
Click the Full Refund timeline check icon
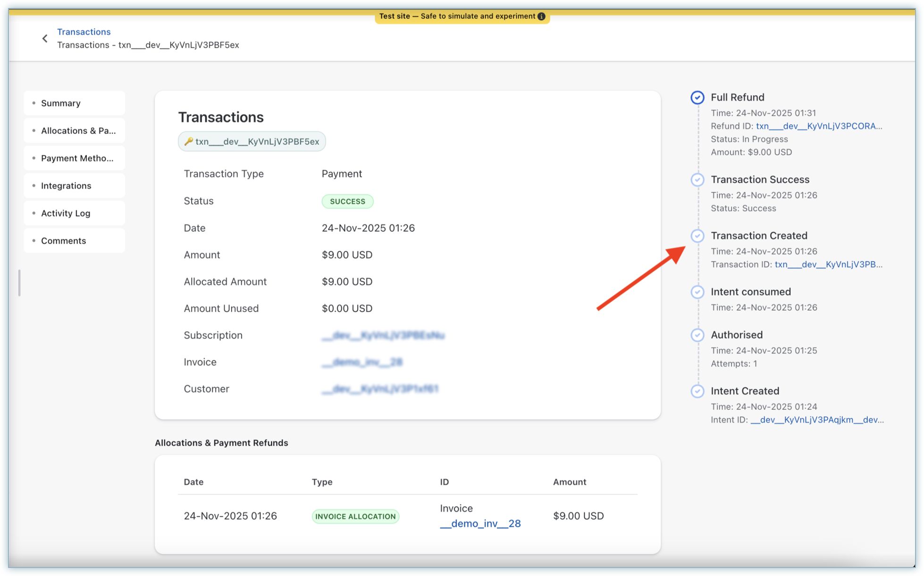(x=697, y=97)
